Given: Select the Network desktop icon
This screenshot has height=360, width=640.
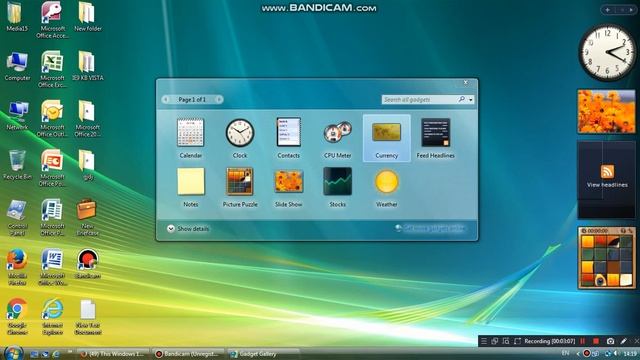Looking at the screenshot, I should tap(17, 116).
